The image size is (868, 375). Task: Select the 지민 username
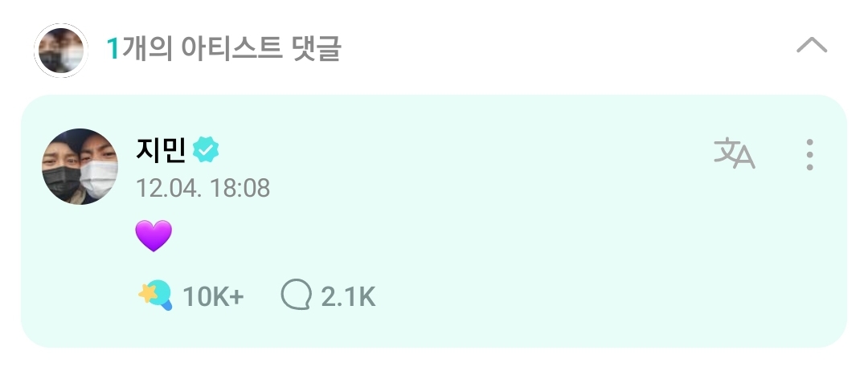click(161, 149)
